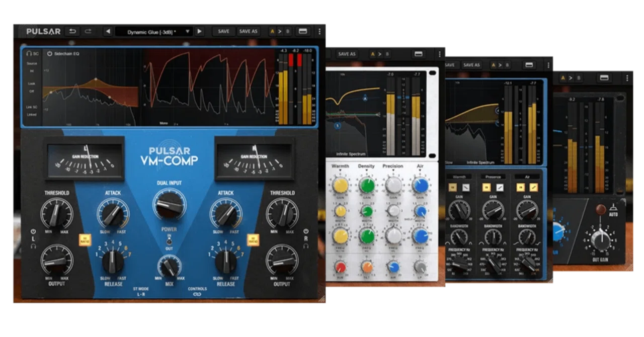Select the peak node on sidechain EQ curve
The width and height of the screenshot is (644, 337).
tap(97, 79)
